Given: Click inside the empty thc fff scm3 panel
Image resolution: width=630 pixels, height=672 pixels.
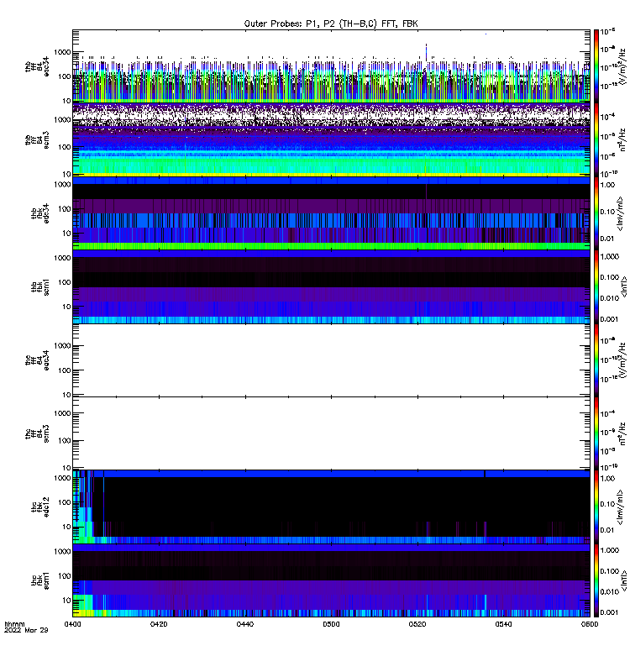Looking at the screenshot, I should (331, 433).
